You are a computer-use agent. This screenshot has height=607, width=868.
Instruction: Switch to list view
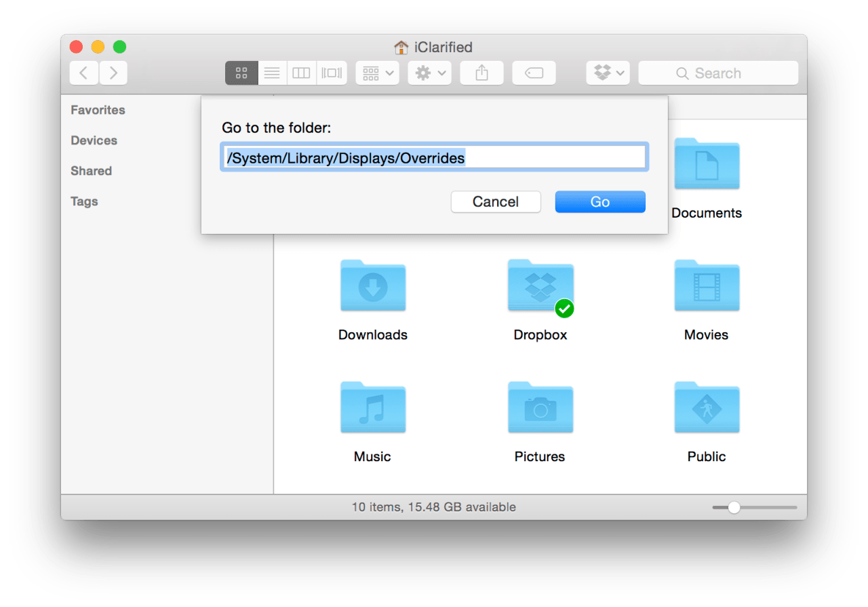(x=271, y=73)
